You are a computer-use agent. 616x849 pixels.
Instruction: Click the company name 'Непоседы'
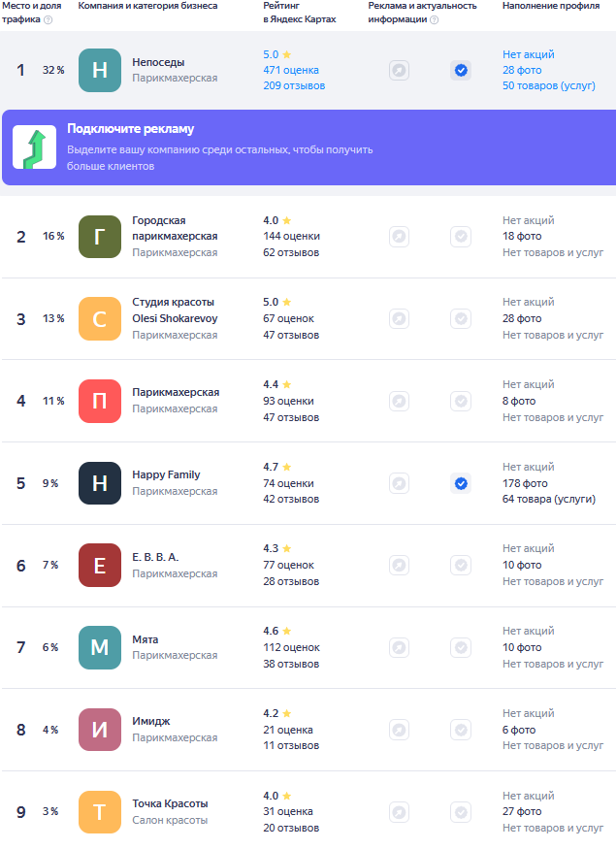(158, 62)
